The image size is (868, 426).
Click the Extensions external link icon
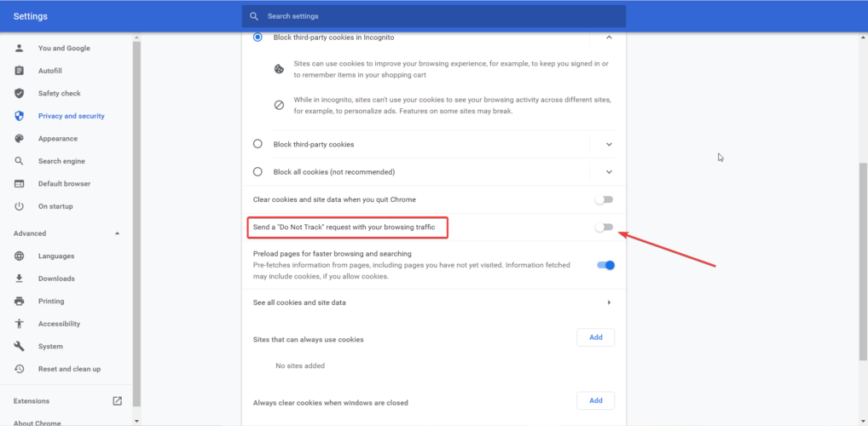(118, 401)
